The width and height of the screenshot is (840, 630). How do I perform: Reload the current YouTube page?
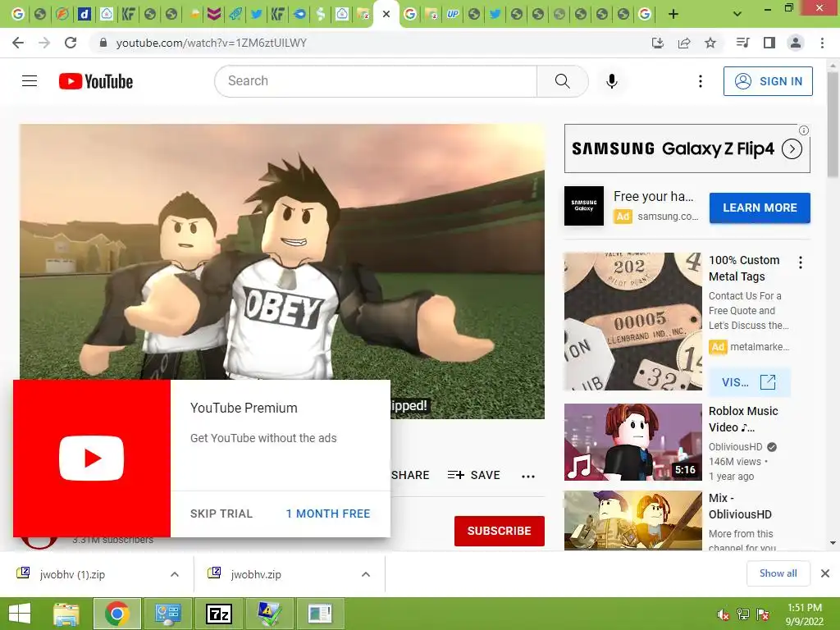(71, 43)
